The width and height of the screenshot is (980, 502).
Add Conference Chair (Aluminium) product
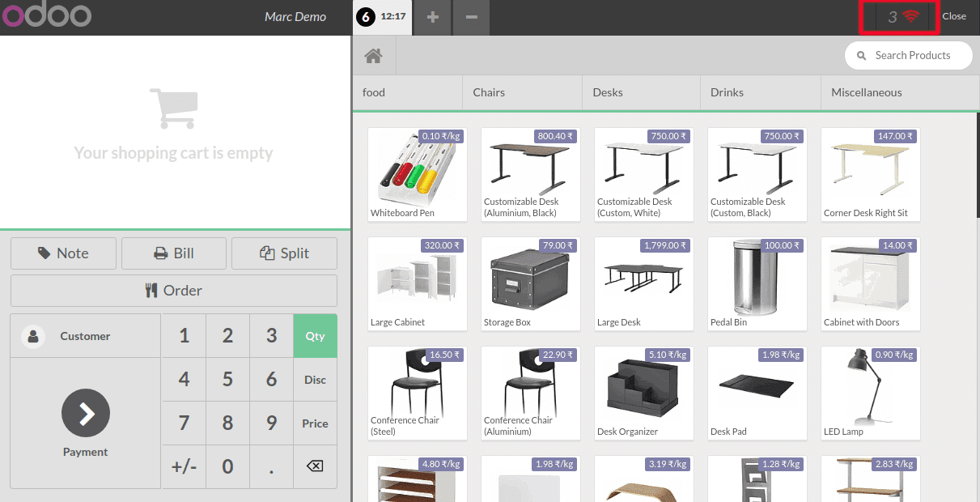pyautogui.click(x=531, y=393)
